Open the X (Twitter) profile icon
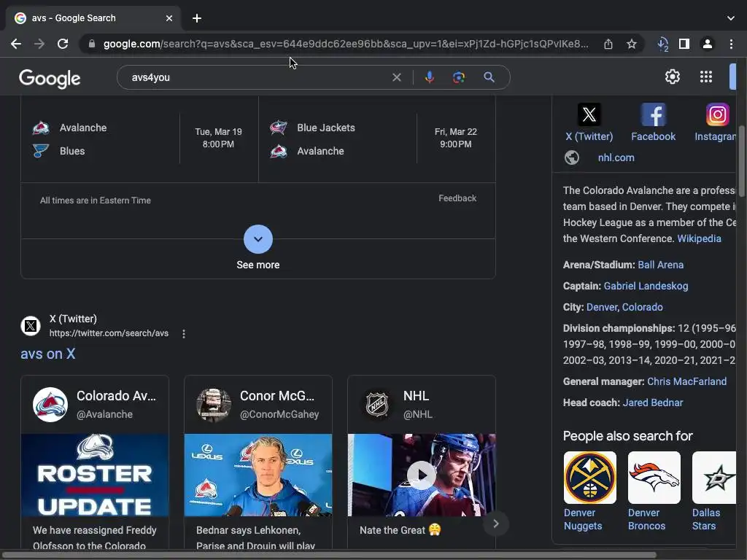This screenshot has height=560, width=747. 589,114
